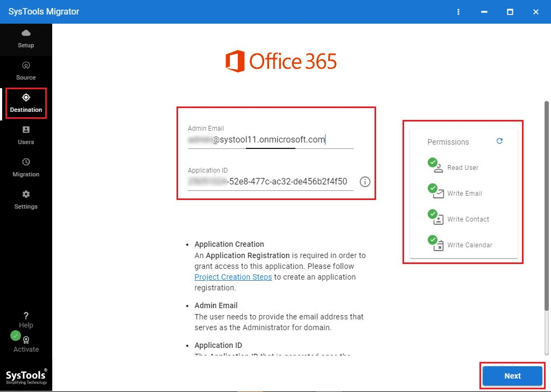Open the three-dot menu in the title bar
Image resolution: width=551 pixels, height=392 pixels.
click(x=458, y=11)
